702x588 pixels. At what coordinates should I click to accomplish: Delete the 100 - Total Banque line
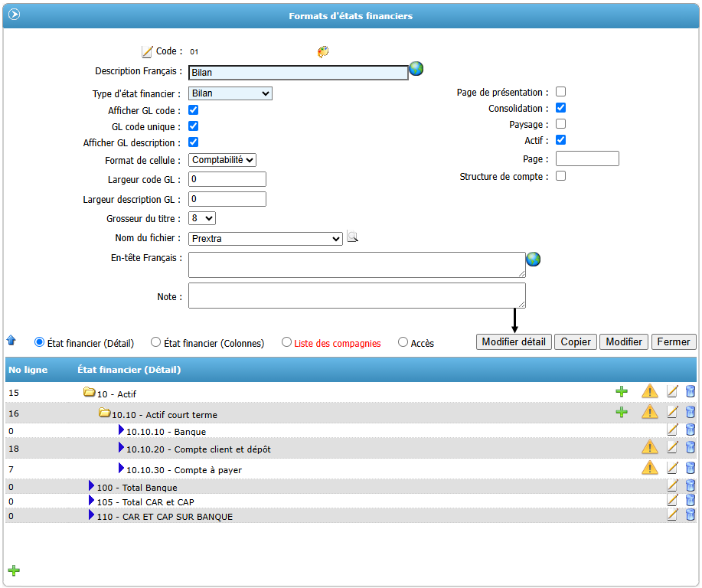point(691,485)
